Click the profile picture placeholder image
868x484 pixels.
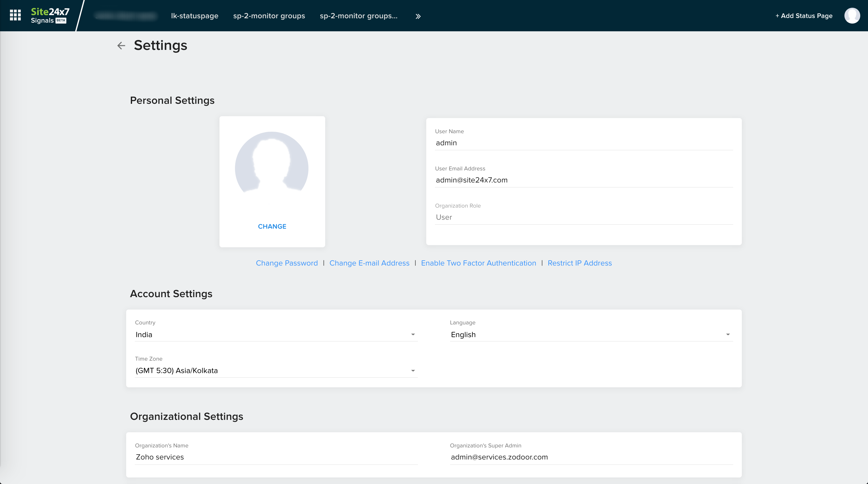coord(272,168)
